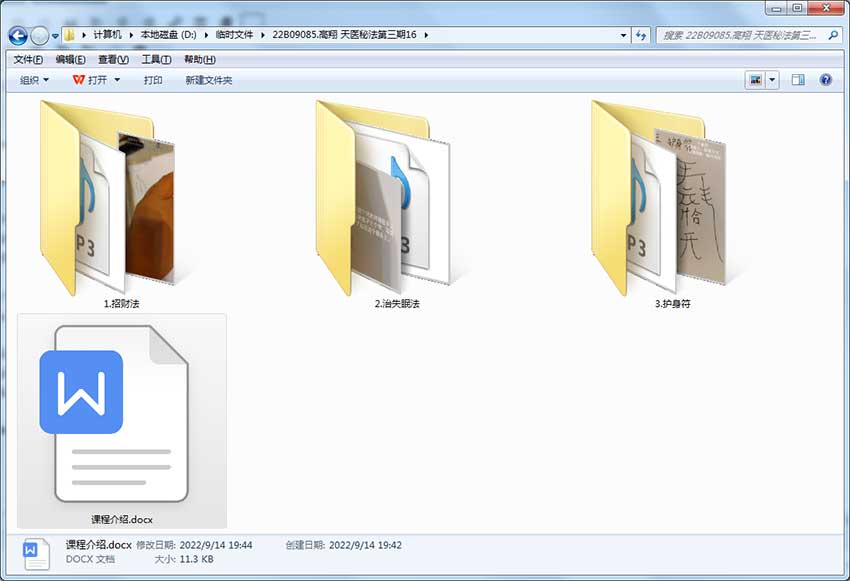This screenshot has height=581, width=850.
Task: Minimize the Explorer window
Action: coord(776,8)
